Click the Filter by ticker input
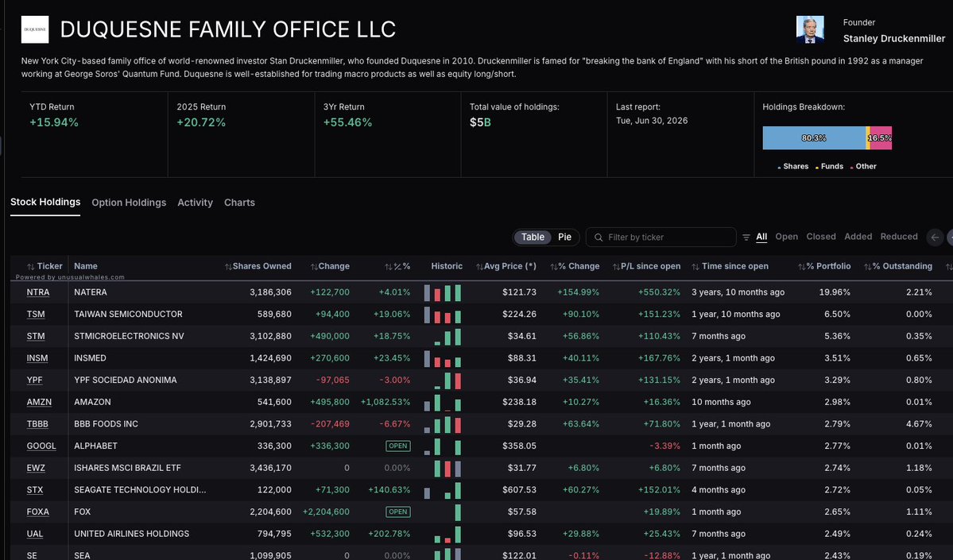This screenshot has width=953, height=560. tap(661, 238)
